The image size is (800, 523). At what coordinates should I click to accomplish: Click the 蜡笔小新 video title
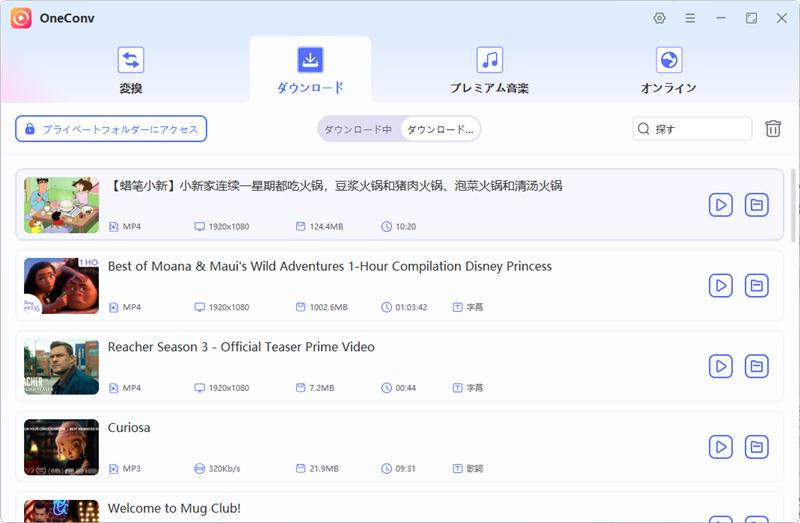335,186
